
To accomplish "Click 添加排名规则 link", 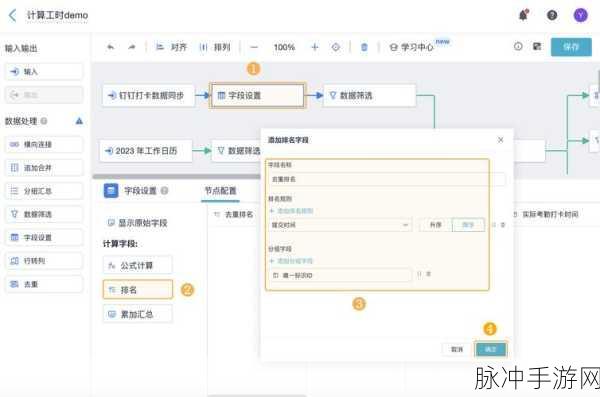I will (292, 211).
